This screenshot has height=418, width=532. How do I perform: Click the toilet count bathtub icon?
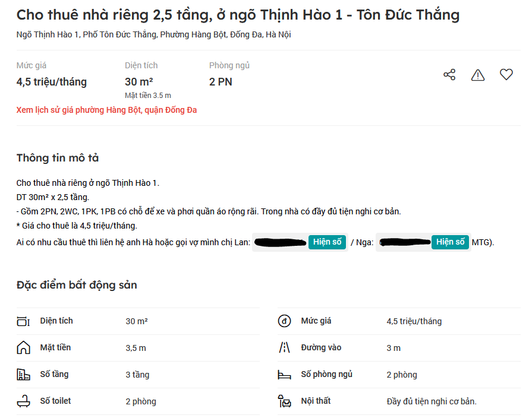[x=23, y=401]
